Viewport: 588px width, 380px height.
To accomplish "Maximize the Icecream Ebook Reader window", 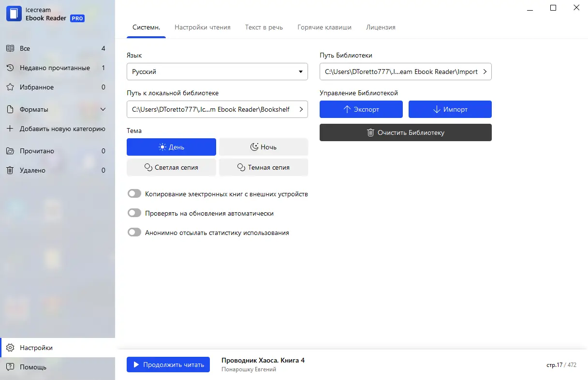I will [553, 8].
